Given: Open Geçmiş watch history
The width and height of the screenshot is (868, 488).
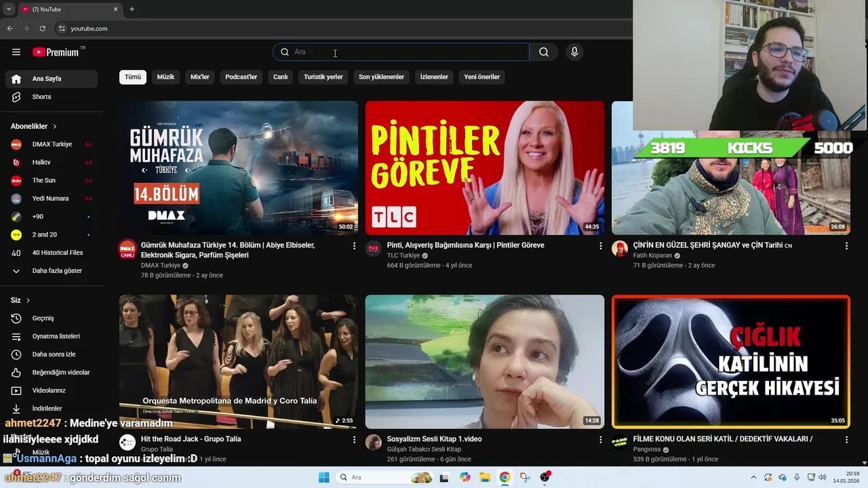Looking at the screenshot, I should coord(52,319).
